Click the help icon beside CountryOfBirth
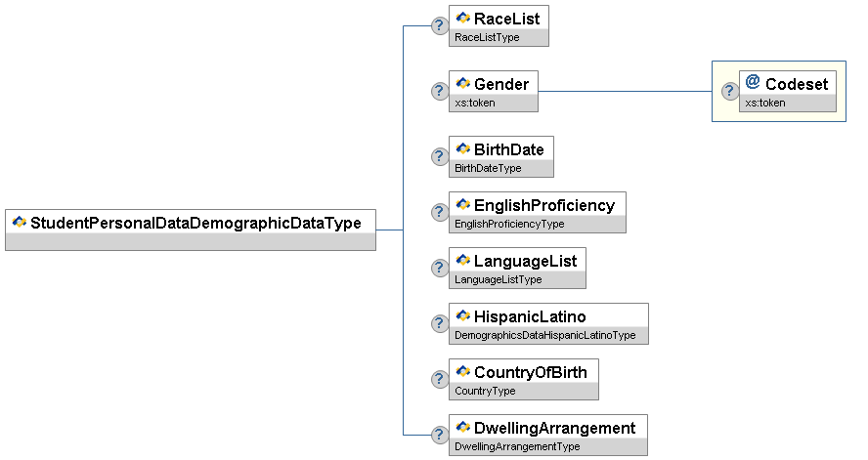Viewport: 868px width, 460px height. [440, 379]
